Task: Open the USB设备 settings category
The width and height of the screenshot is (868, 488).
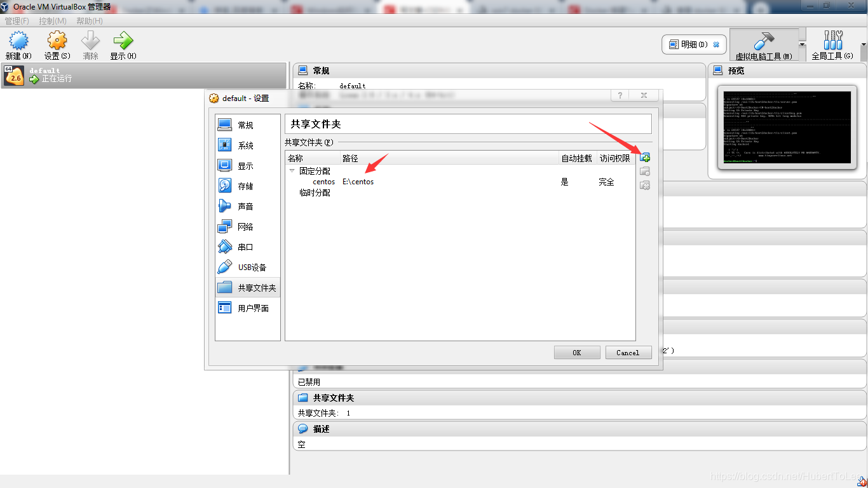Action: point(248,268)
